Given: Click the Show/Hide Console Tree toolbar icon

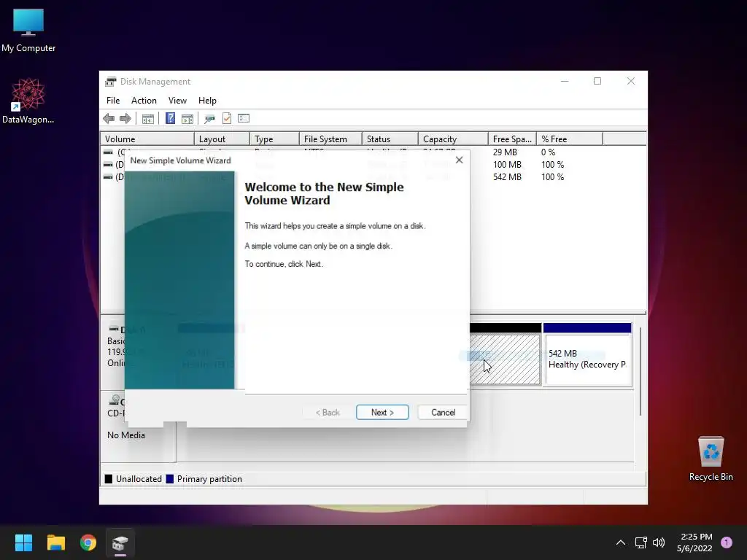Looking at the screenshot, I should coord(147,119).
